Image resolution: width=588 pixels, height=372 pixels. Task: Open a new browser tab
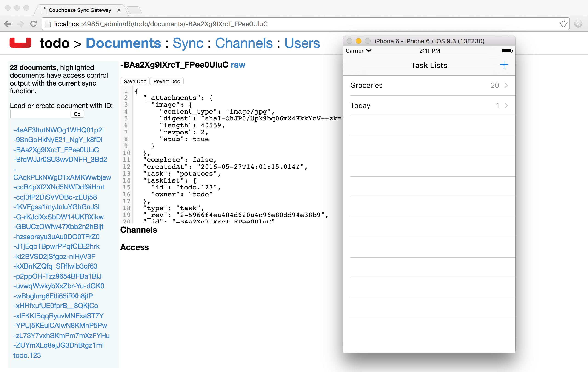[134, 10]
